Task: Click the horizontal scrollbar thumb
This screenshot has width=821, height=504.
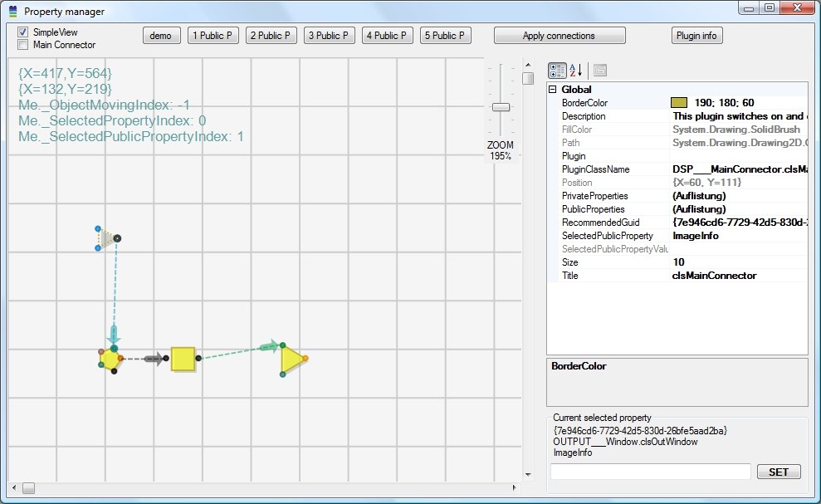Action: pyautogui.click(x=29, y=487)
